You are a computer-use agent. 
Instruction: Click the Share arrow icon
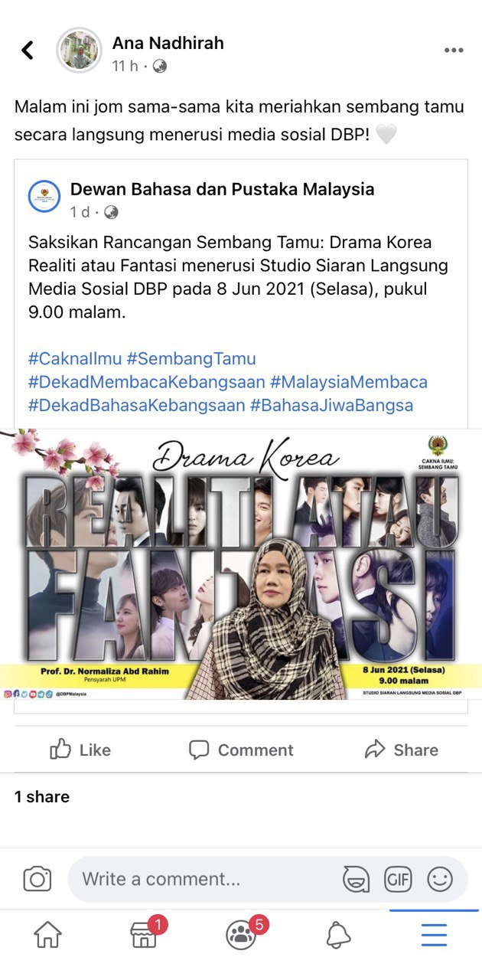[x=375, y=750]
